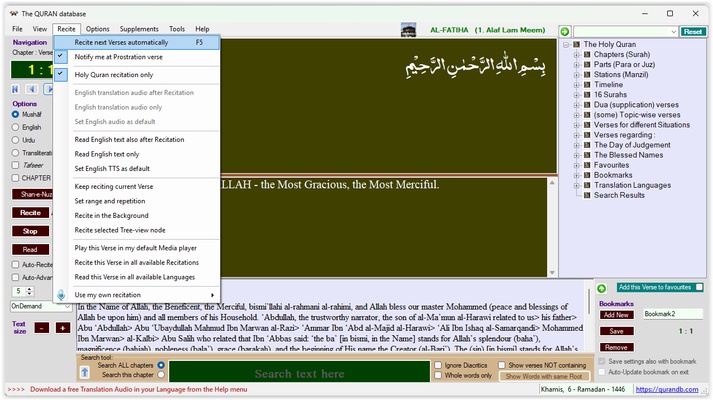Click the Add New bookmark button
Image resolution: width=713 pixels, height=400 pixels.
[x=616, y=315]
